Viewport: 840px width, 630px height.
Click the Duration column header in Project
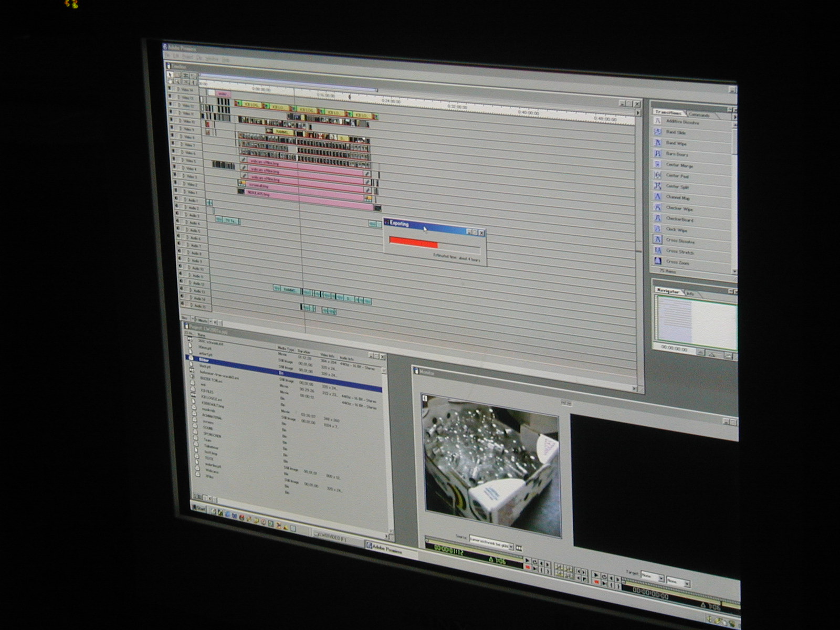click(304, 351)
